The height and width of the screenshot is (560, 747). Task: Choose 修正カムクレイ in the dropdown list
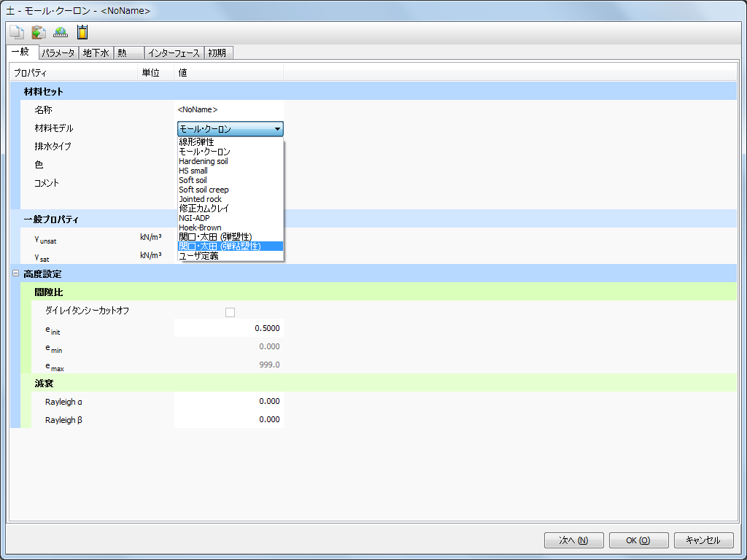point(204,209)
